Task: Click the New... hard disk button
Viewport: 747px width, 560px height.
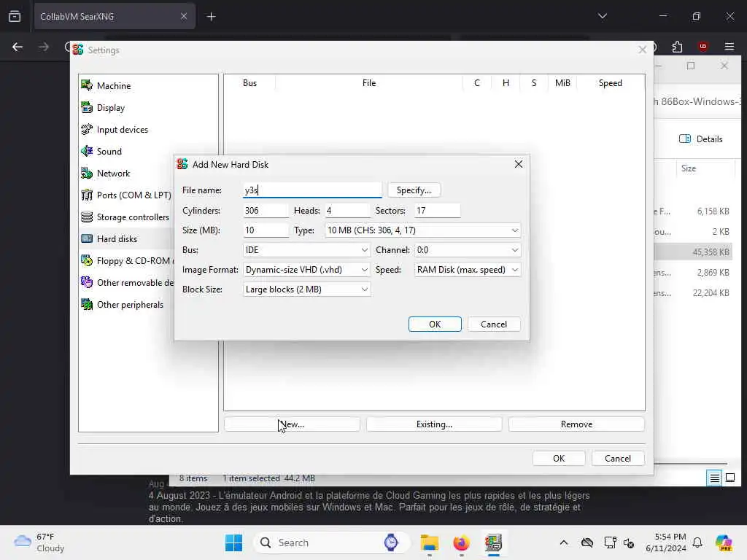Action: click(292, 424)
